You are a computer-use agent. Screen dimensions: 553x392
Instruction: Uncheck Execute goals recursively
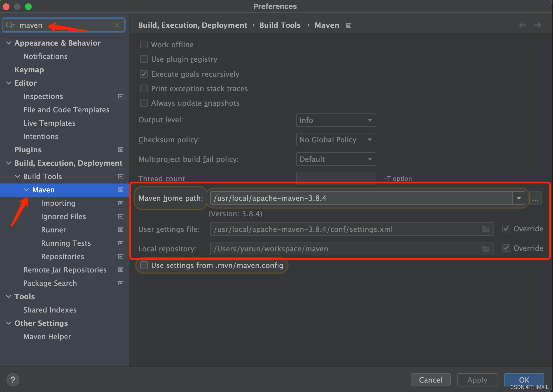[x=144, y=74]
